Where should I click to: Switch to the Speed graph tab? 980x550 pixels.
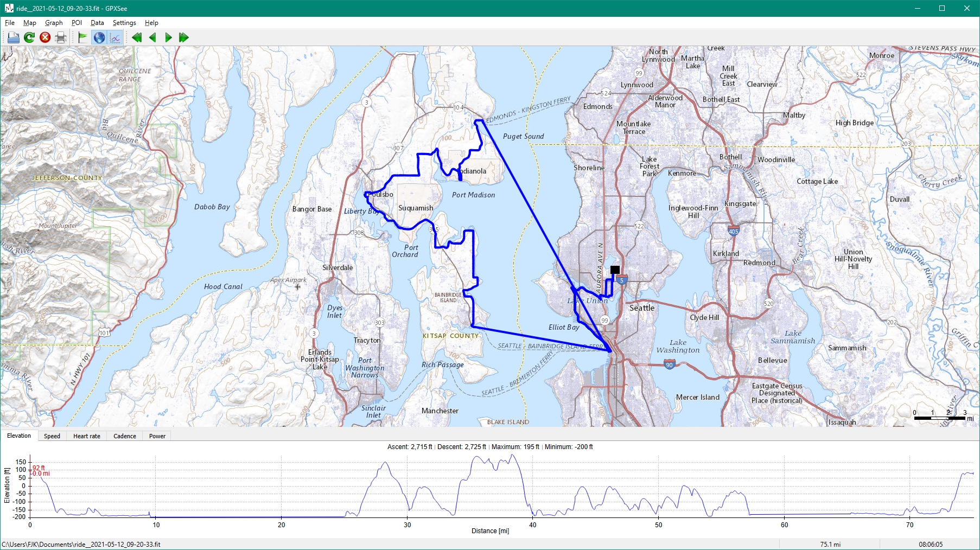click(52, 436)
